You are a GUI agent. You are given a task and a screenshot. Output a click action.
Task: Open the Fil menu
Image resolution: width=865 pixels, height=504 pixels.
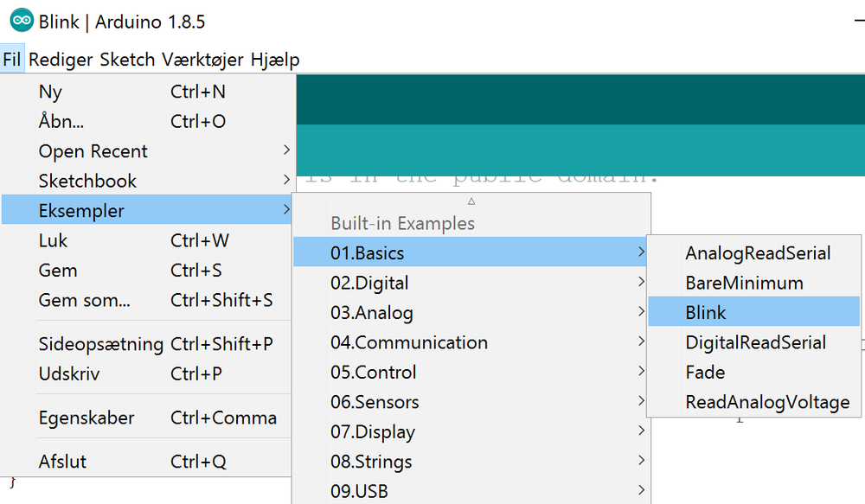pyautogui.click(x=12, y=60)
